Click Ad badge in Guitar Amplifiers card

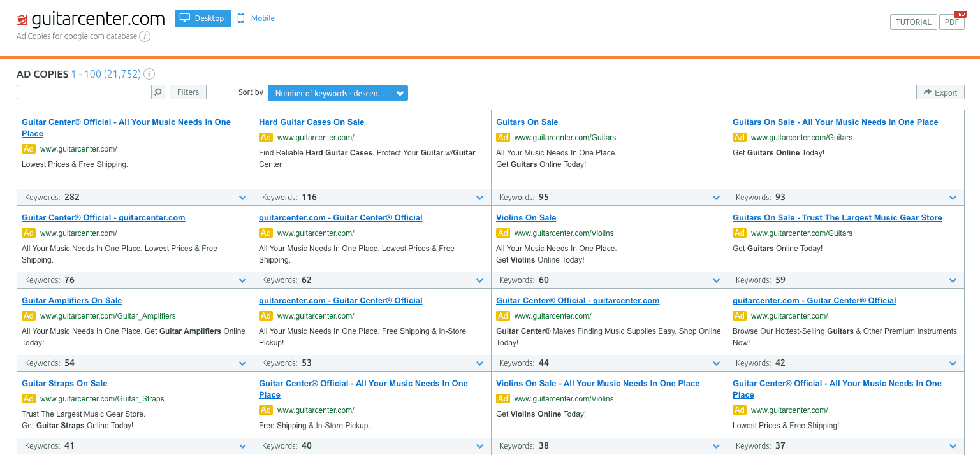[x=29, y=316]
